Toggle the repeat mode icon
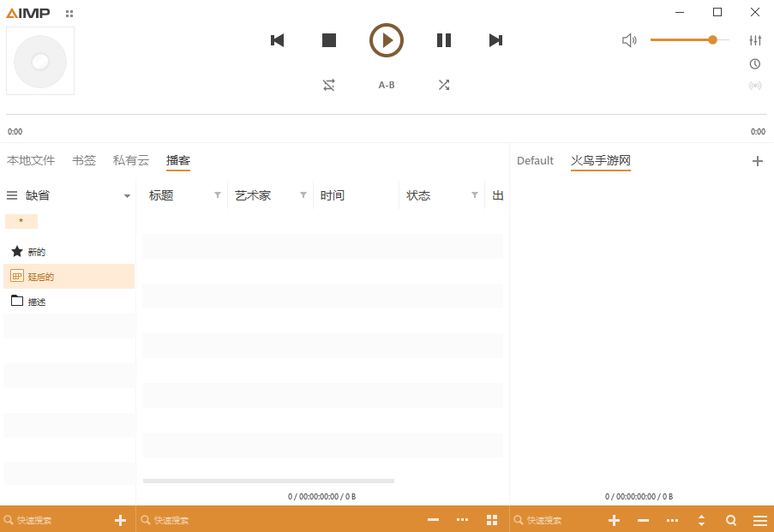This screenshot has height=532, width=774. coord(329,85)
